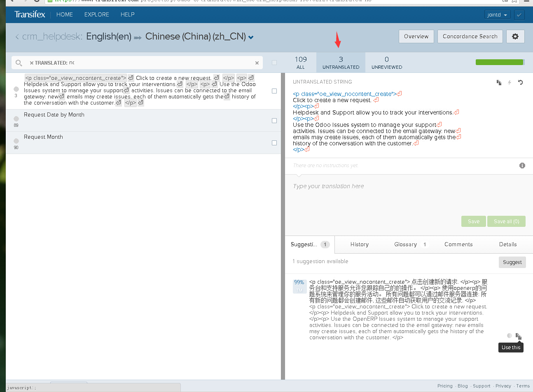Open the jointd user dropdown
This screenshot has height=392, width=533.
[x=497, y=15]
